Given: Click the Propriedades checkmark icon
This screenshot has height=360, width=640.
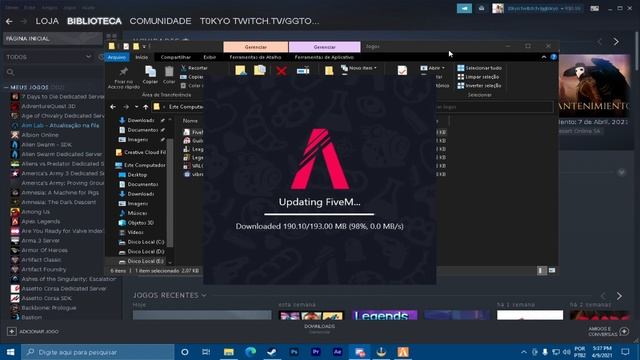Looking at the screenshot, I should coord(402,71).
